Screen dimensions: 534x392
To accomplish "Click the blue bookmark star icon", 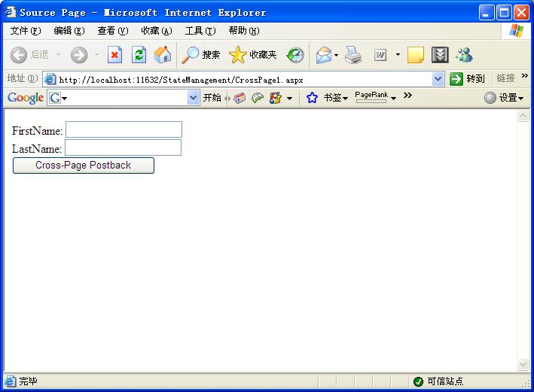I will tap(312, 98).
